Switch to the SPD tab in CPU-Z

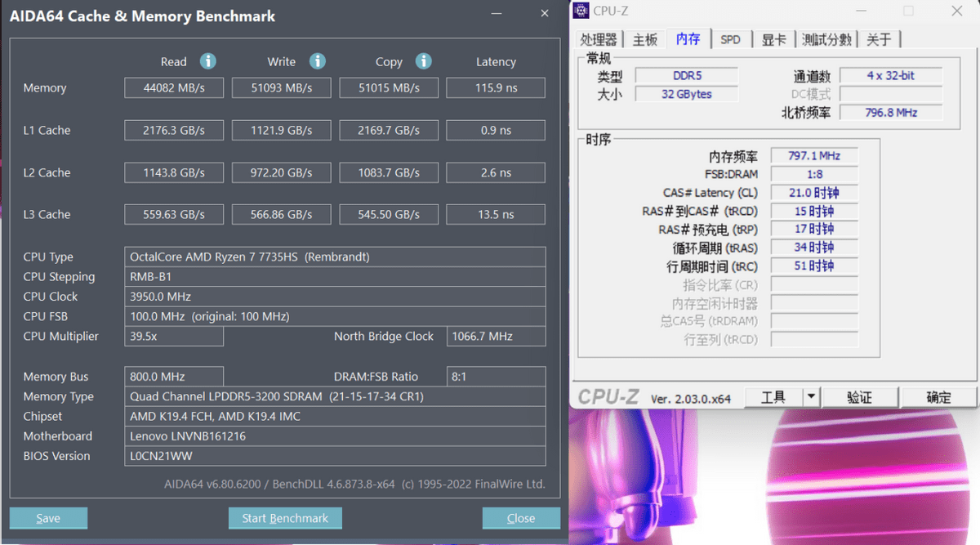click(x=731, y=39)
